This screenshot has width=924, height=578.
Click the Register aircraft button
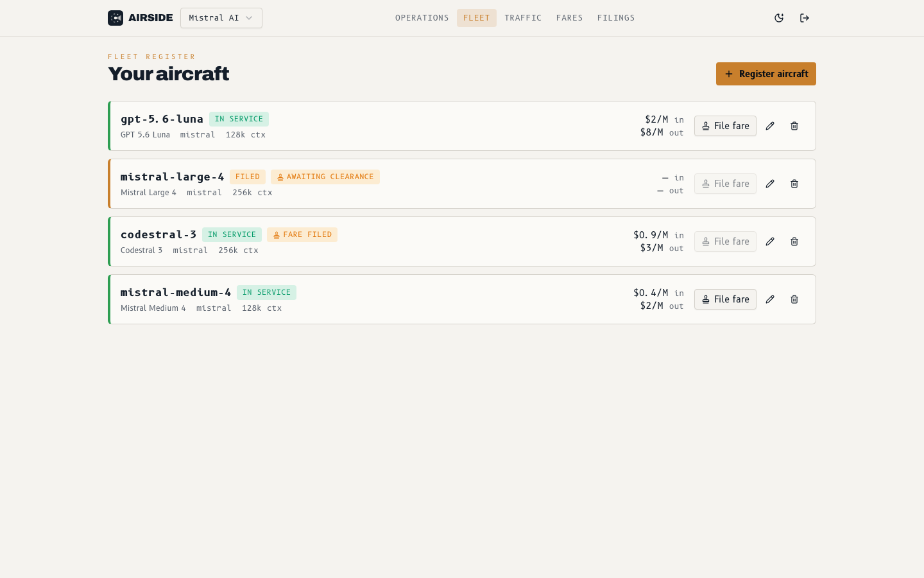766,74
